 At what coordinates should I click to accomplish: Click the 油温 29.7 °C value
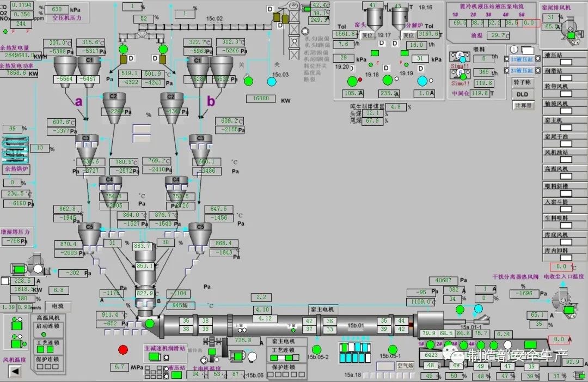click(x=498, y=35)
